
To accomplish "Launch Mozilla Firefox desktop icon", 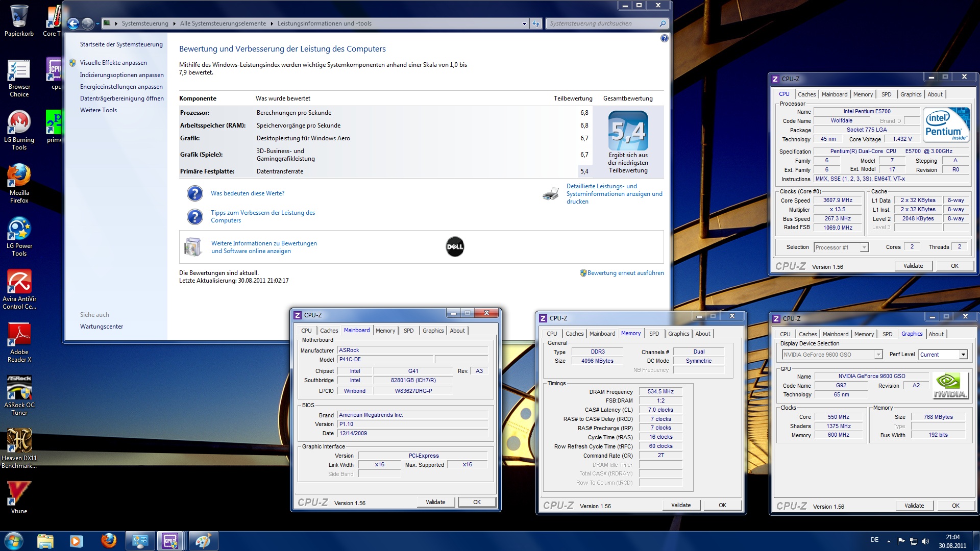I will click(x=19, y=184).
